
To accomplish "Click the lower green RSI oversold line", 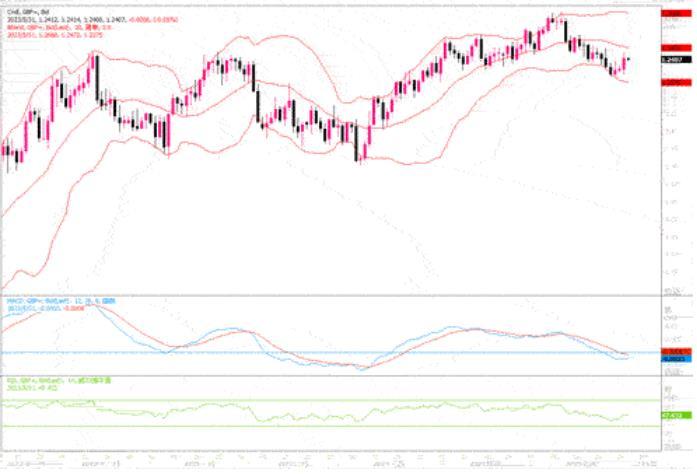I will [x=300, y=427].
